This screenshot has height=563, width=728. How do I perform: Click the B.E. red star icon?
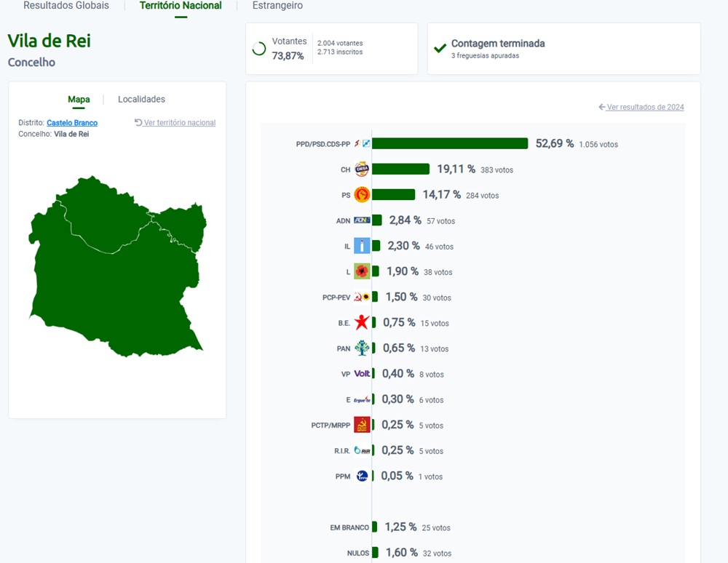pos(361,322)
